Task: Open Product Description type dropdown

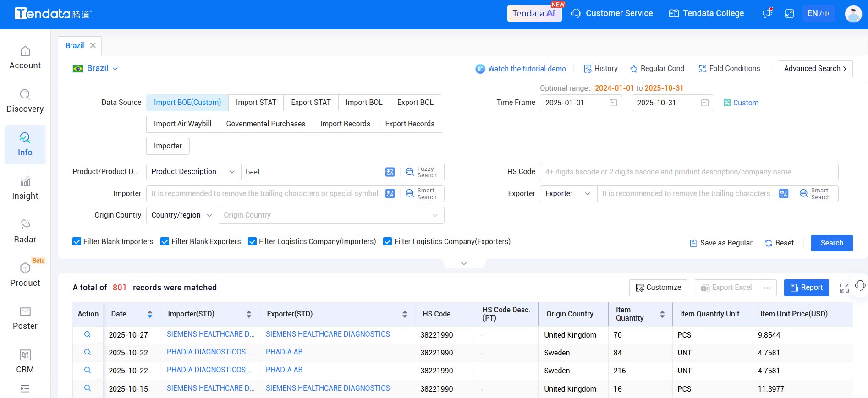Action: [x=193, y=172]
